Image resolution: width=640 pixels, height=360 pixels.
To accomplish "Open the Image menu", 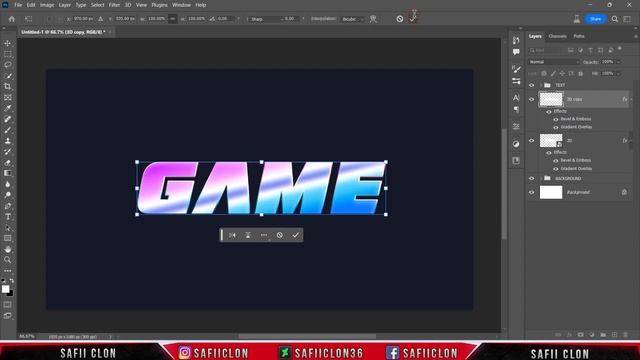I will point(47,5).
